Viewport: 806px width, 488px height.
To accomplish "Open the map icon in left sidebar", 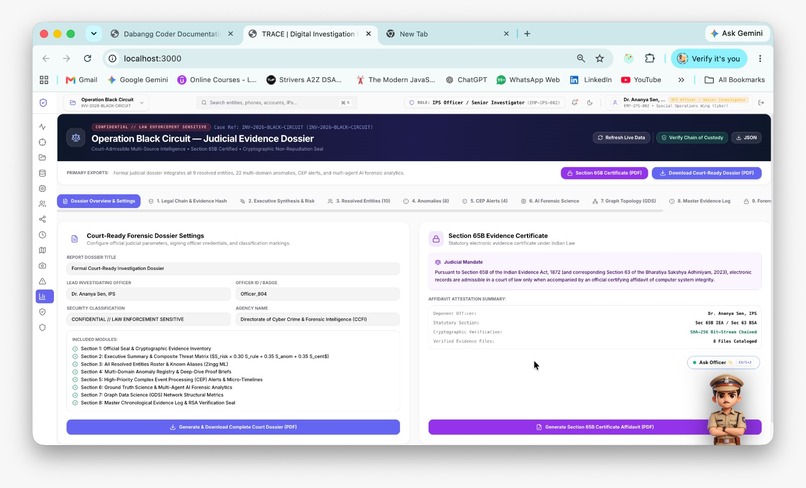I will [43, 250].
